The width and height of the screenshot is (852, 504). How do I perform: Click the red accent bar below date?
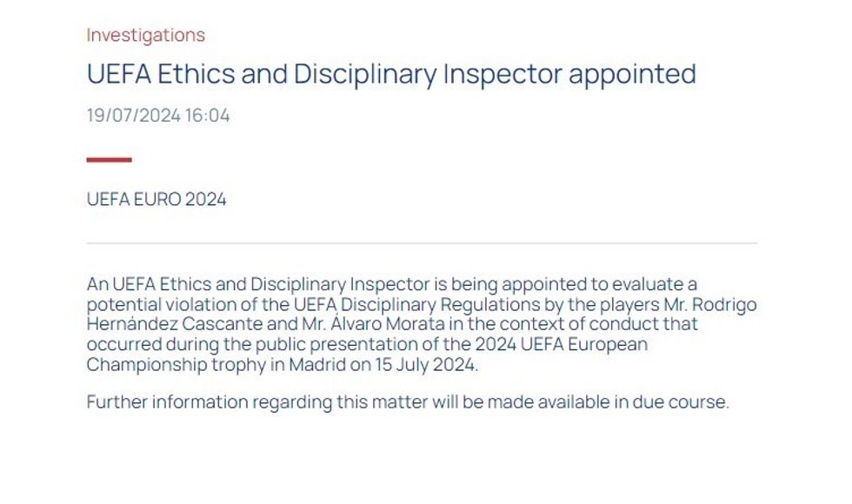[110, 160]
